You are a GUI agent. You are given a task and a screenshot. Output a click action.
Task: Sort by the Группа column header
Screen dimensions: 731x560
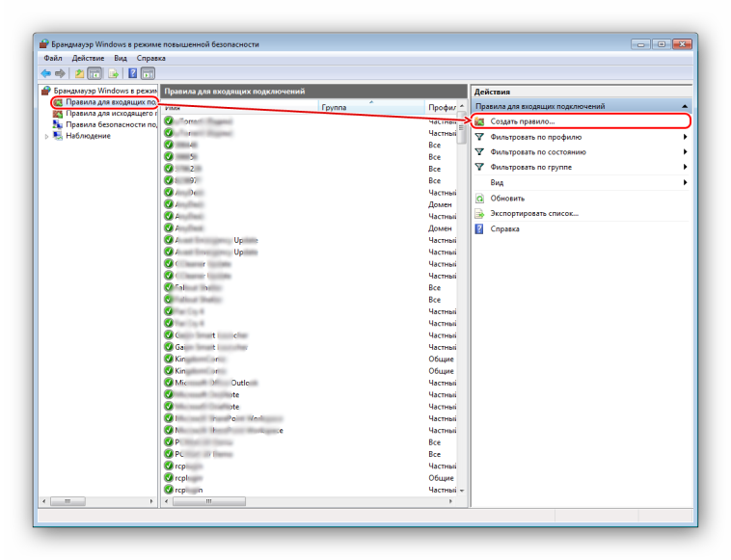point(371,107)
